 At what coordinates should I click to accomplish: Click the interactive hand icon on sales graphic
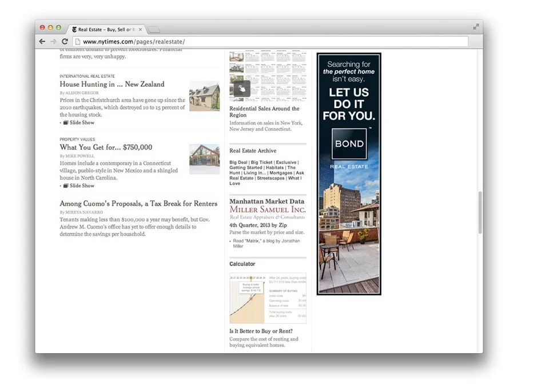click(x=242, y=89)
